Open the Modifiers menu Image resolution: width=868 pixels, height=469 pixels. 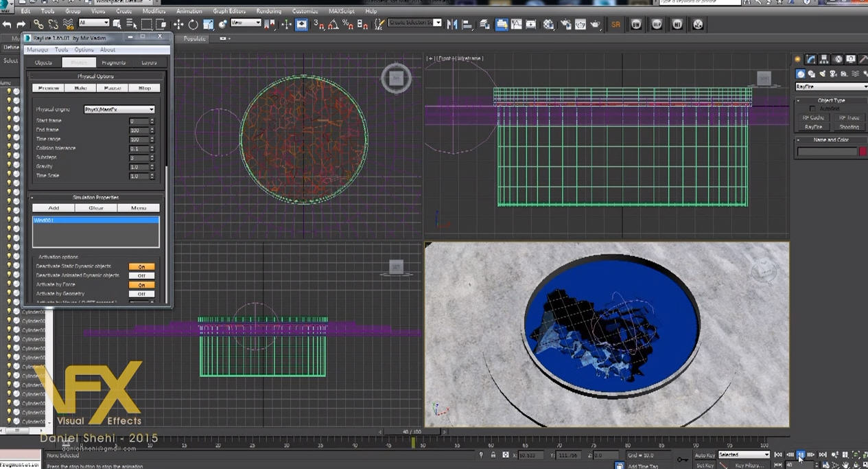(154, 11)
